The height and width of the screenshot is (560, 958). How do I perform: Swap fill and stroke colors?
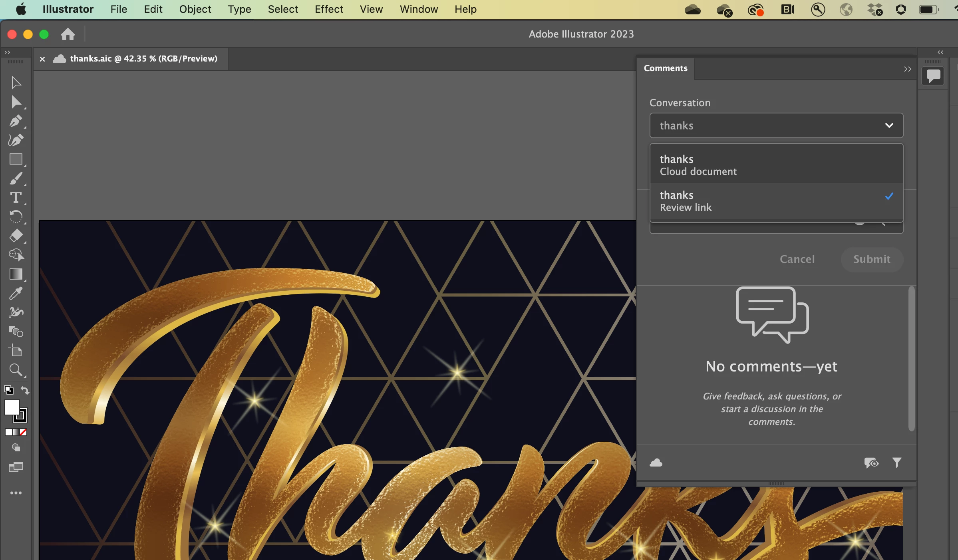(25, 390)
